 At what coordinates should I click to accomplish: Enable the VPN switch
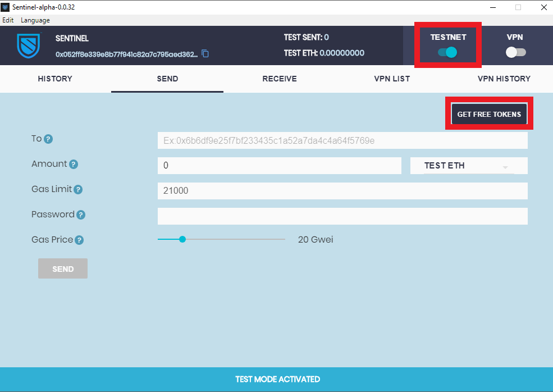(515, 52)
